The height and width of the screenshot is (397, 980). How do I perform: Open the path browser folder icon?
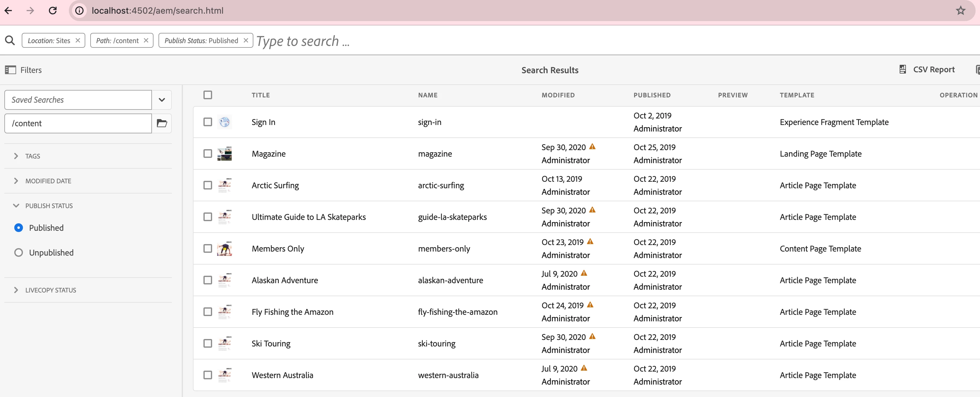click(x=162, y=123)
